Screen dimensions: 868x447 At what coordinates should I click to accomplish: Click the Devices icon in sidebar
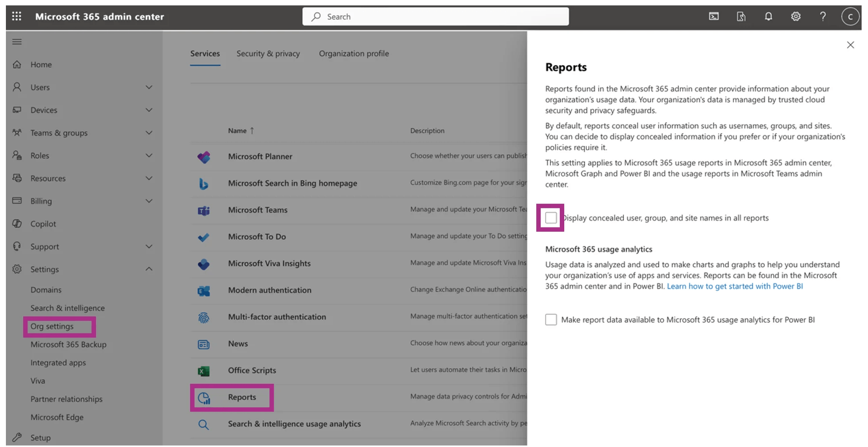point(17,110)
